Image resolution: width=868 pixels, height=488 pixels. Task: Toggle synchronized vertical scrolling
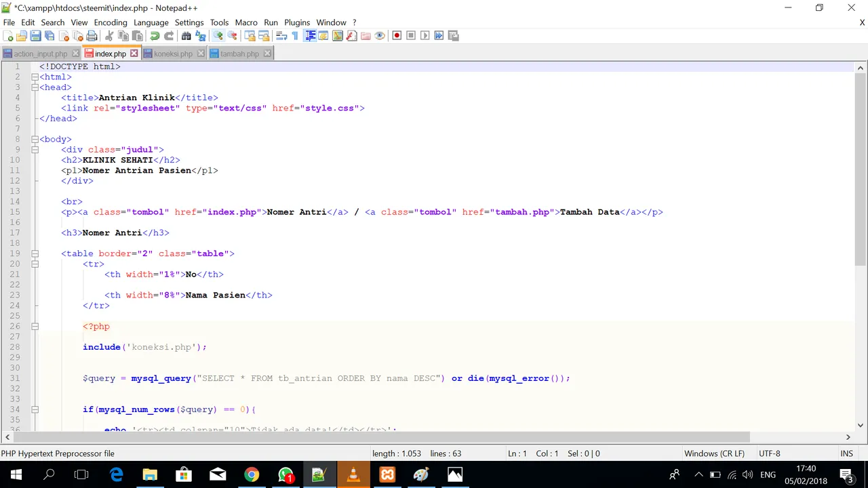250,36
